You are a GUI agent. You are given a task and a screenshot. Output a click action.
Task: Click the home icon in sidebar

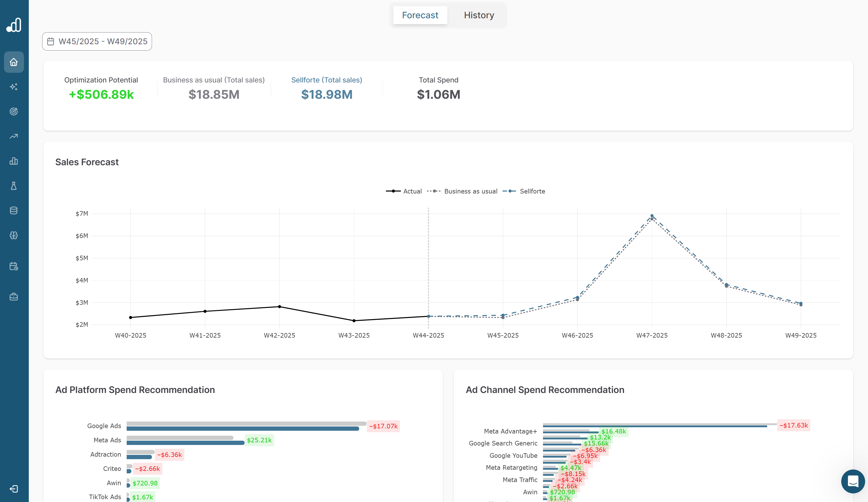[x=14, y=62]
